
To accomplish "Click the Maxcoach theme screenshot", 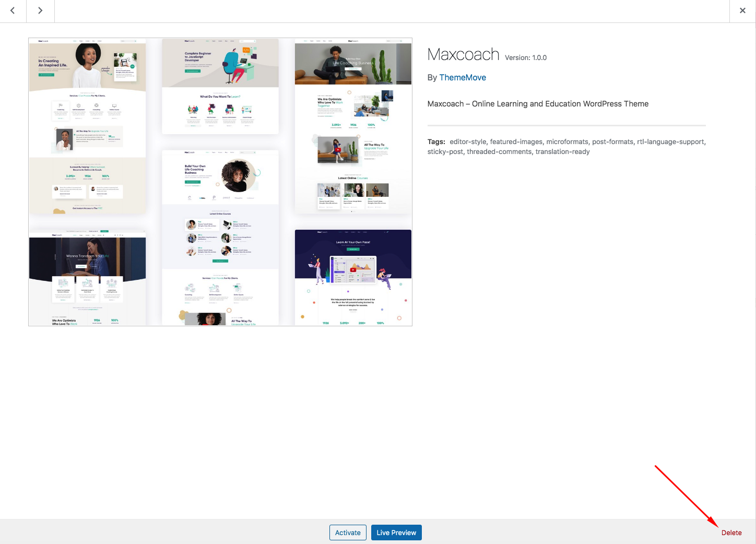I will 220,182.
